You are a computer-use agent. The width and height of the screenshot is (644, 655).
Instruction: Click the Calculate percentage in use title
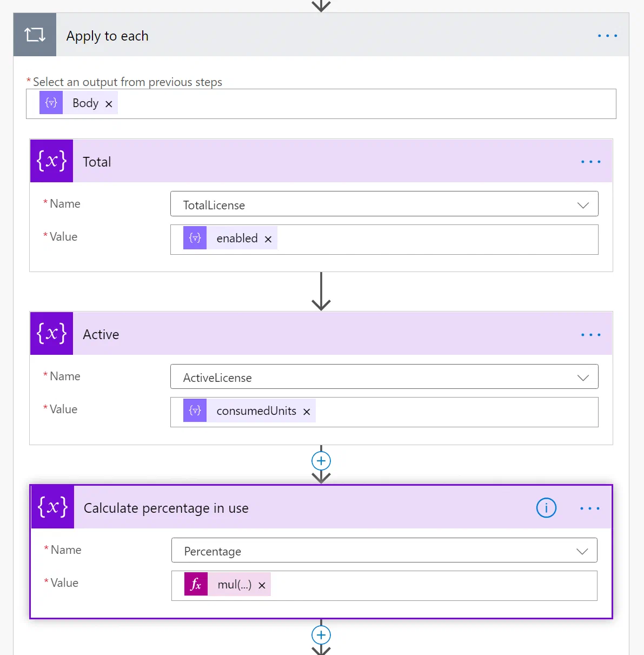(x=166, y=508)
